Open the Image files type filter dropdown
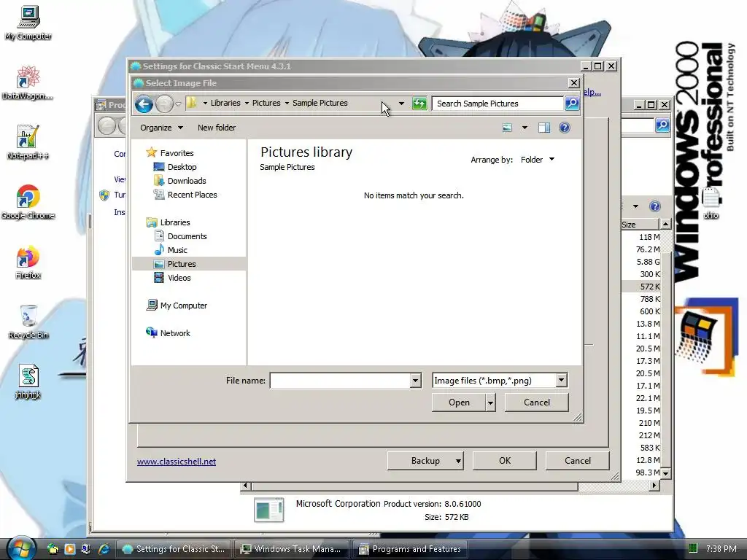The height and width of the screenshot is (560, 747). (500, 381)
